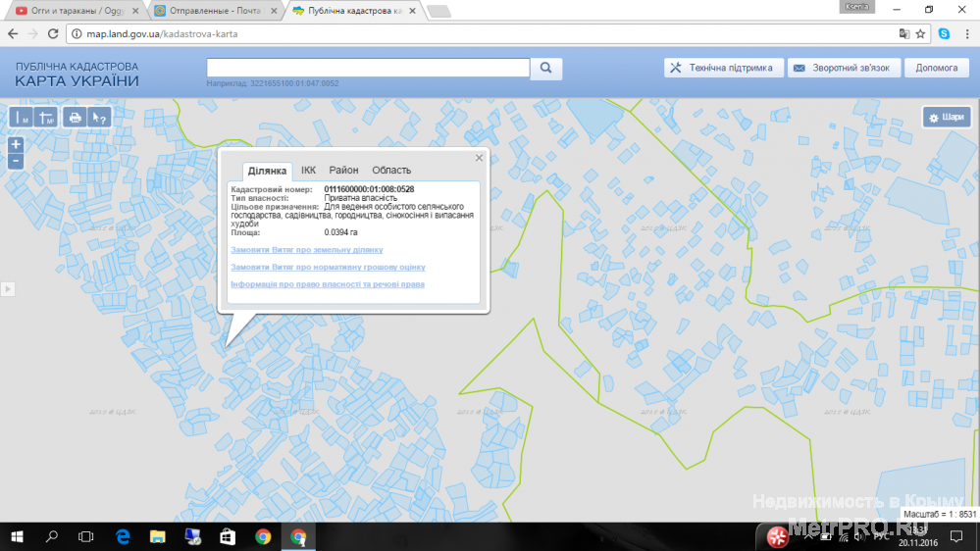This screenshot has width=980, height=551.
Task: Open the Допомога help button
Action: (x=936, y=68)
